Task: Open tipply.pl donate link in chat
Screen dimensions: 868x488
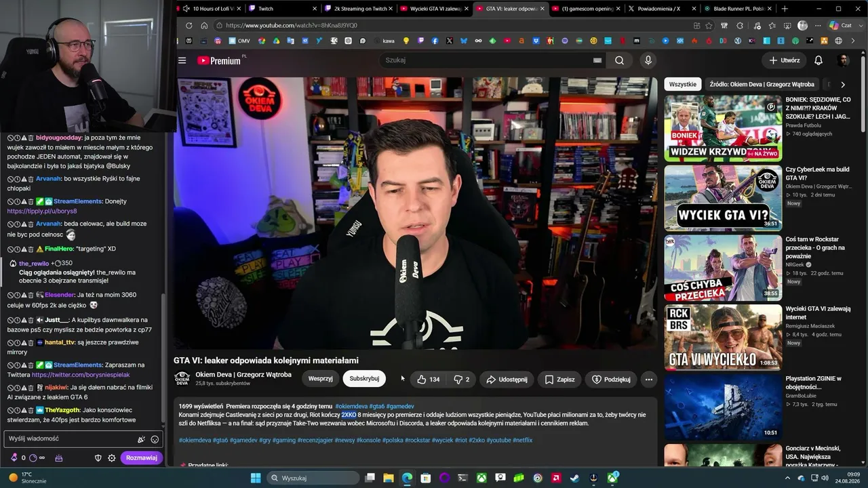Action: [42, 211]
